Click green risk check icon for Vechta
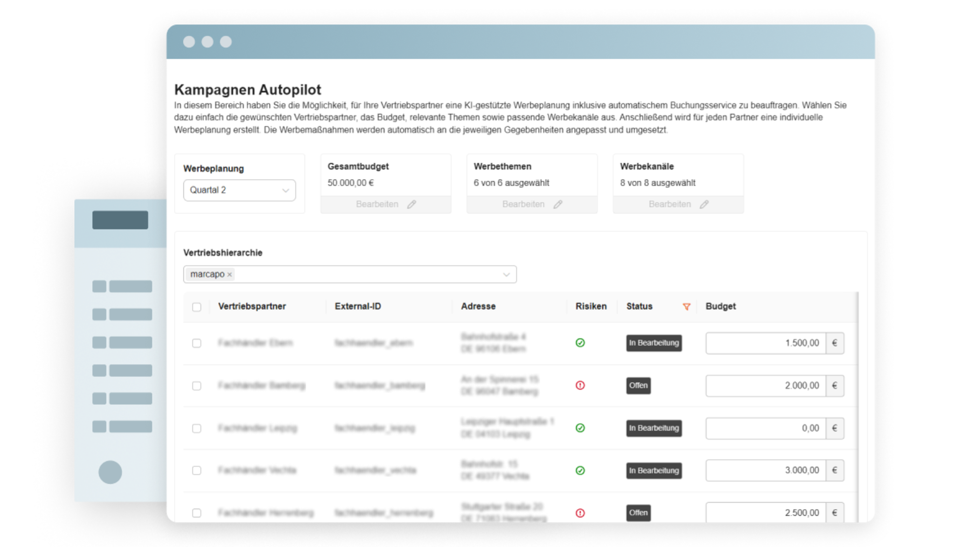 580,471
